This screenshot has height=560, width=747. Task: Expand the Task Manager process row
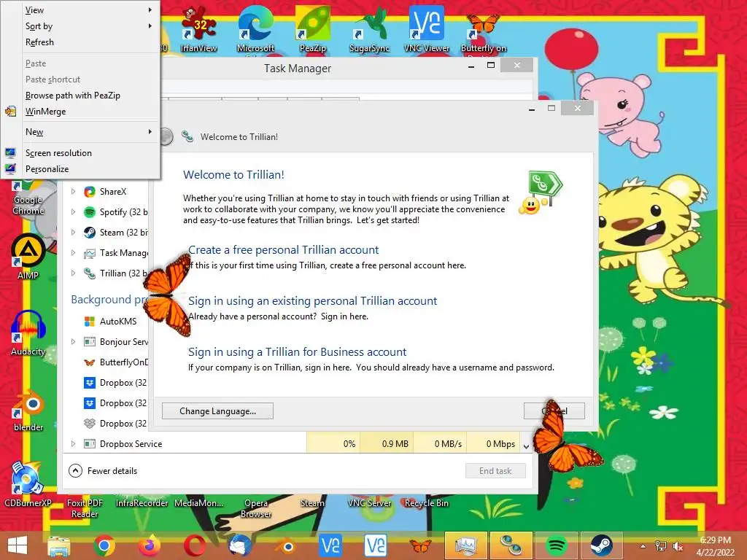73,253
